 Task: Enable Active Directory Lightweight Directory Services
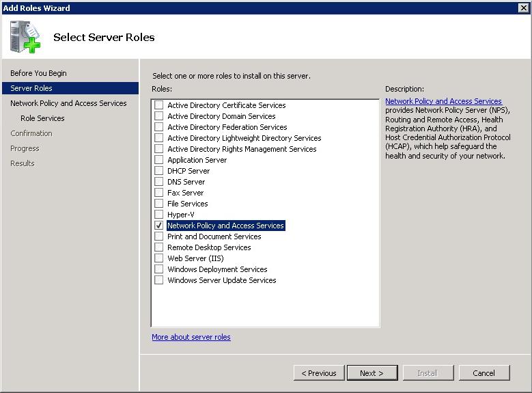[x=159, y=138]
